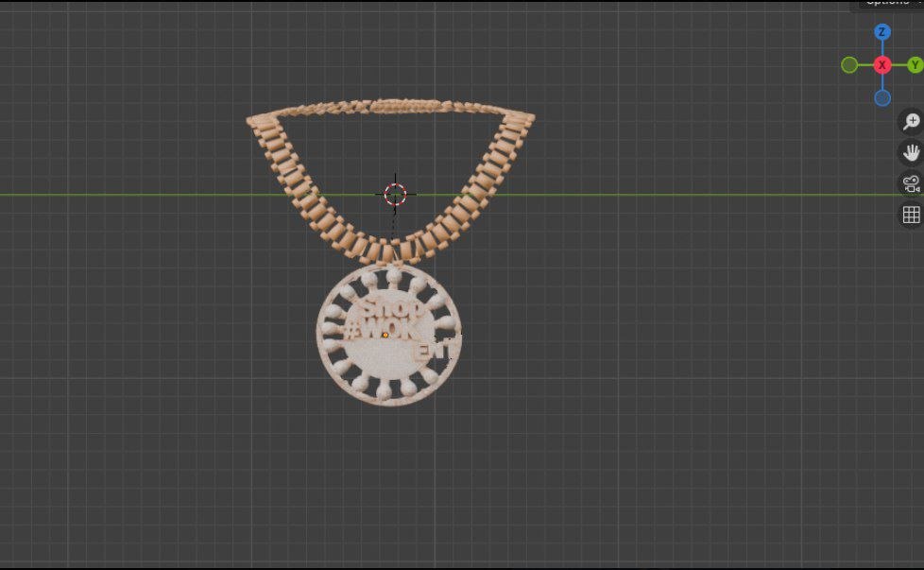Toggle orthographic perspective grid icon
This screenshot has width=924, height=570.
click(x=912, y=215)
